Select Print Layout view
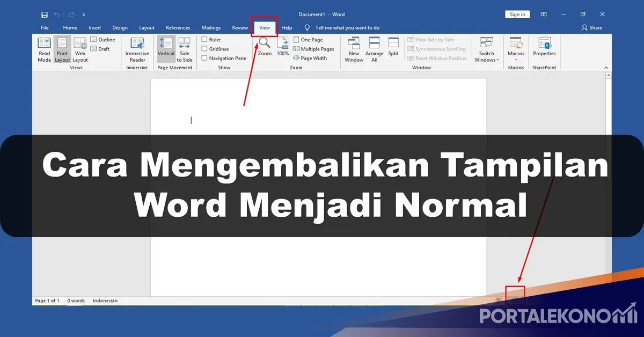 pos(62,49)
